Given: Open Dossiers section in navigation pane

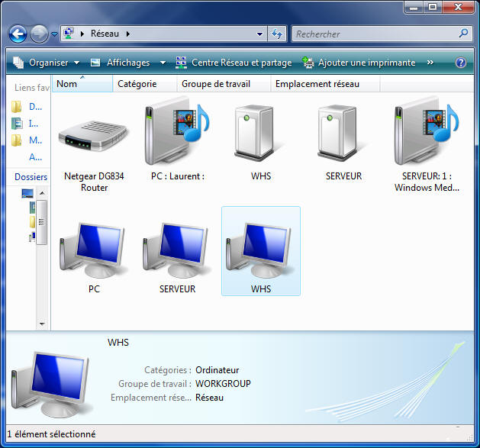Looking at the screenshot, I should 31,176.
